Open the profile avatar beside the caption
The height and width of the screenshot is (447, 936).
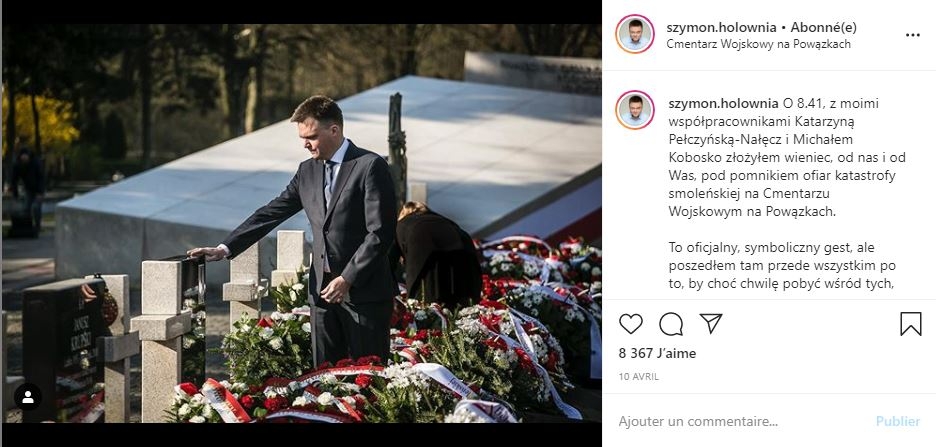pyautogui.click(x=635, y=110)
